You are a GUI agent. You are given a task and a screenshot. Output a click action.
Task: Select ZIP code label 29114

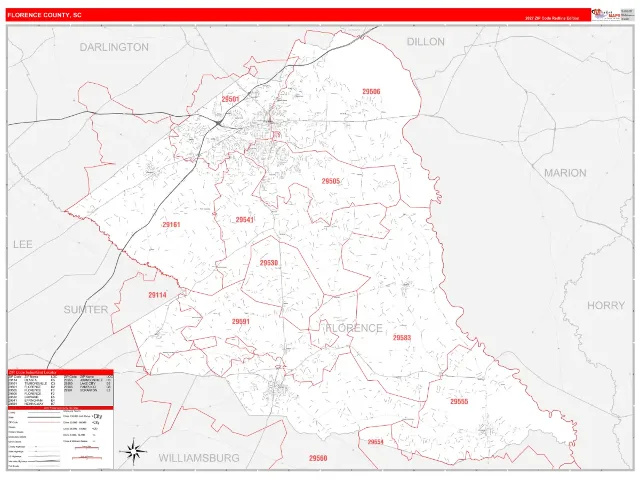coord(157,295)
